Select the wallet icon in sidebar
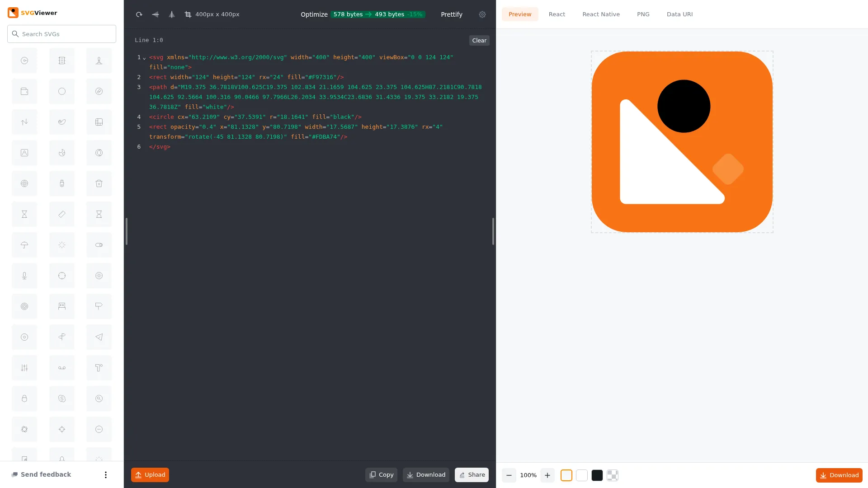Screen dimensions: 868x488 click(x=24, y=91)
